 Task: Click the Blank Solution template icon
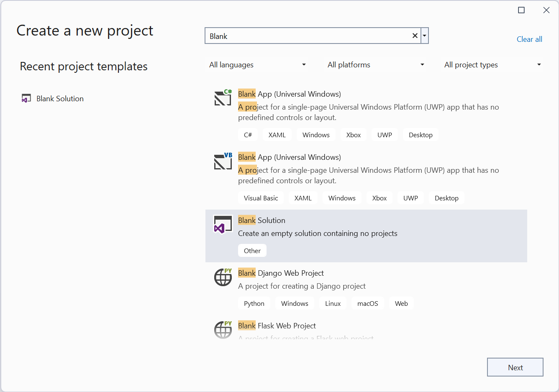pos(223,225)
